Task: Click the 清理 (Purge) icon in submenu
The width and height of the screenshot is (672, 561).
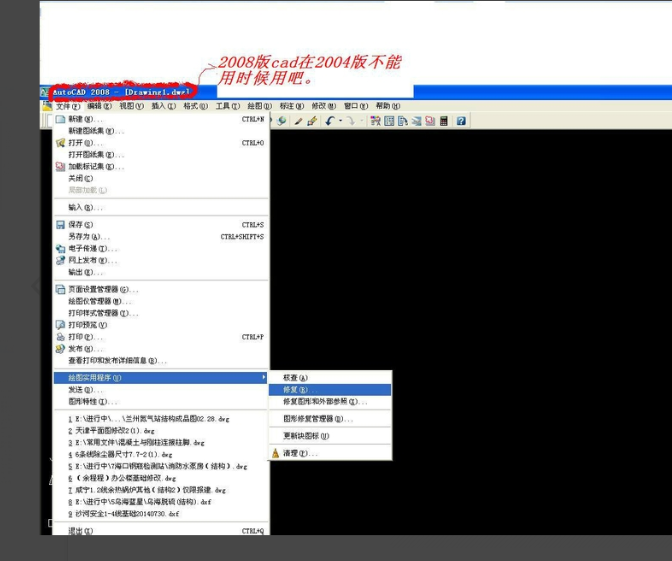Action: point(276,453)
